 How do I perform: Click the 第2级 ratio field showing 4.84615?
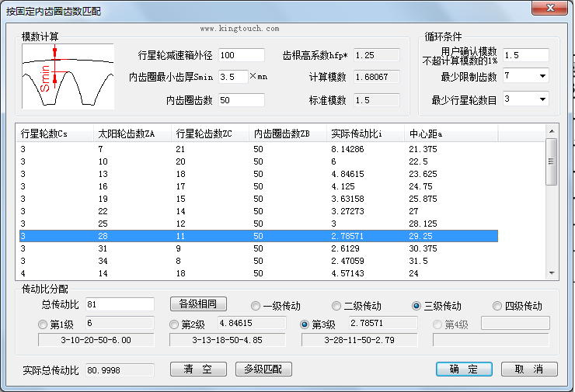tap(252, 323)
